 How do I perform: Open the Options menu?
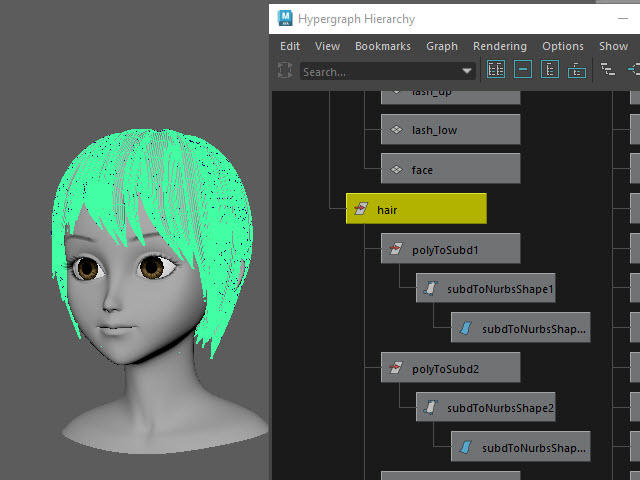coord(562,46)
